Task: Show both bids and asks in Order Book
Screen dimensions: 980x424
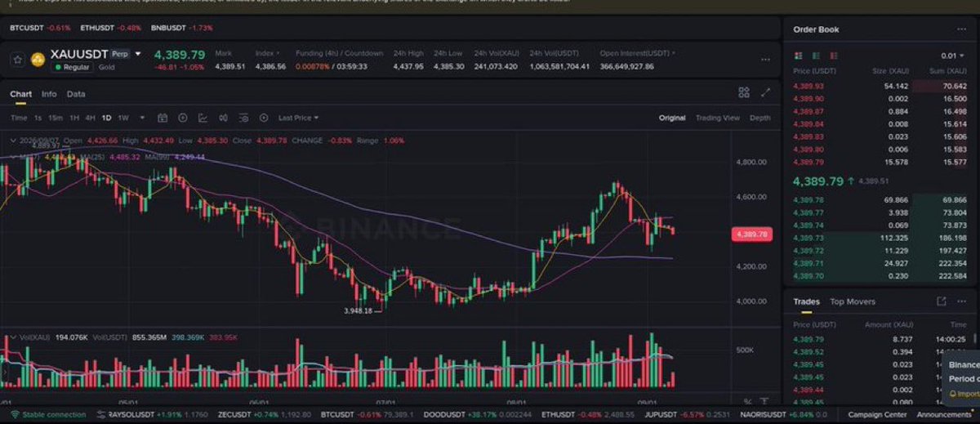Action: click(799, 56)
